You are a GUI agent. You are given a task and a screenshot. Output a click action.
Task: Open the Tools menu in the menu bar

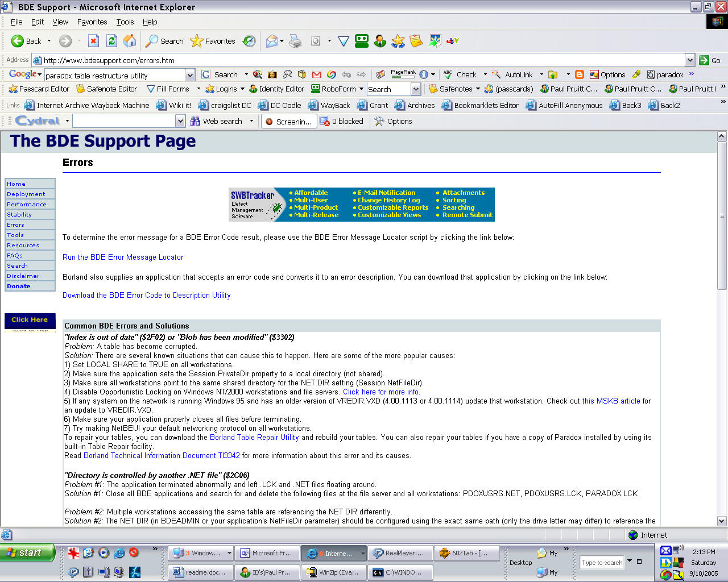(125, 22)
